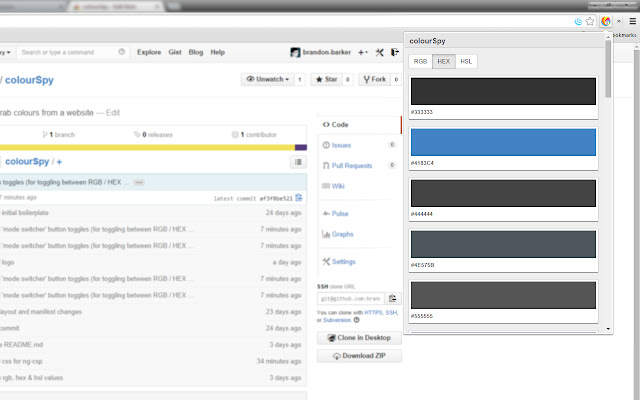Image resolution: width=640 pixels, height=400 pixels.
Task: Click the blue crescent extension icon in address bar
Action: point(578,22)
